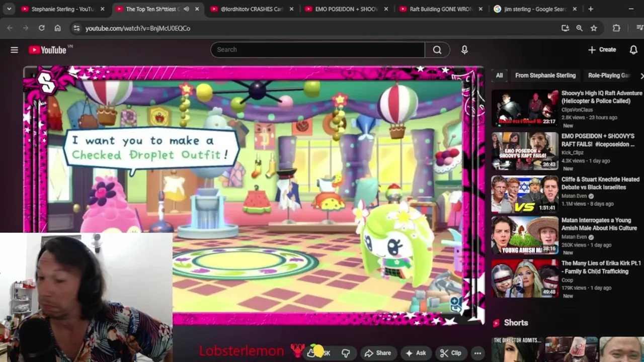Close the jim sterling Google Search tab
This screenshot has height=362, width=644.
(x=575, y=9)
